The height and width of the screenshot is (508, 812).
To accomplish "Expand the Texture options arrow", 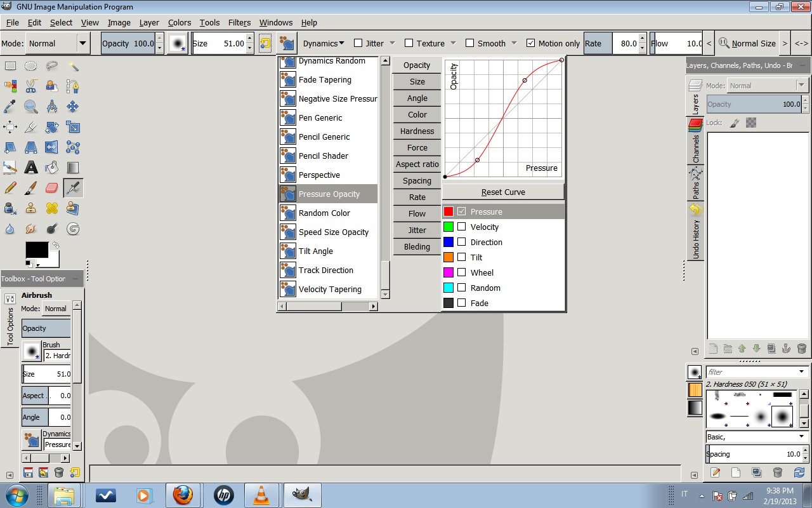I will 453,43.
